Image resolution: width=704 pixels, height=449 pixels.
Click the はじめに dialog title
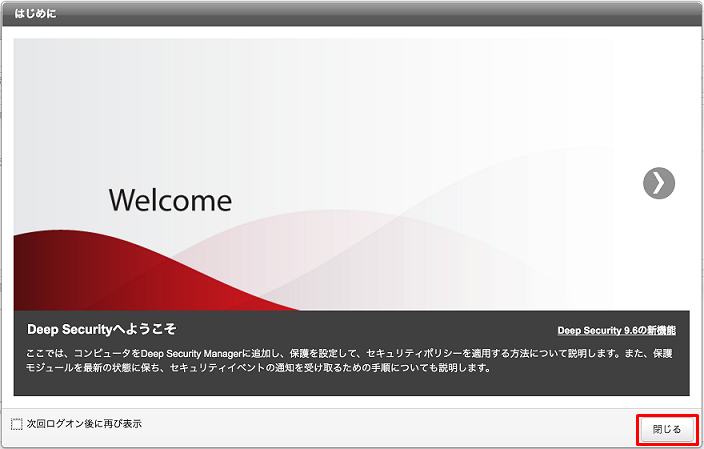pyautogui.click(x=35, y=14)
